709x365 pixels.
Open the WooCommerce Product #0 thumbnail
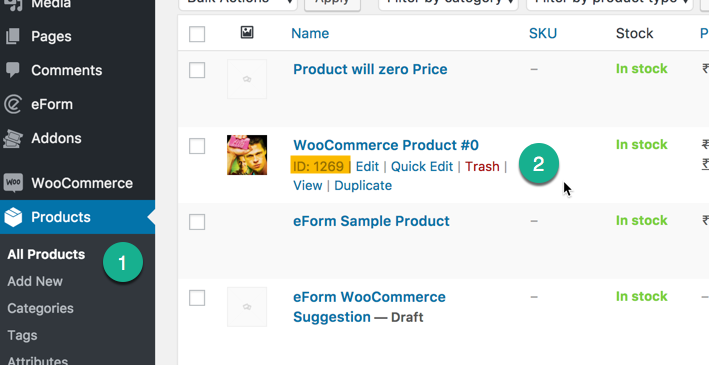(247, 155)
